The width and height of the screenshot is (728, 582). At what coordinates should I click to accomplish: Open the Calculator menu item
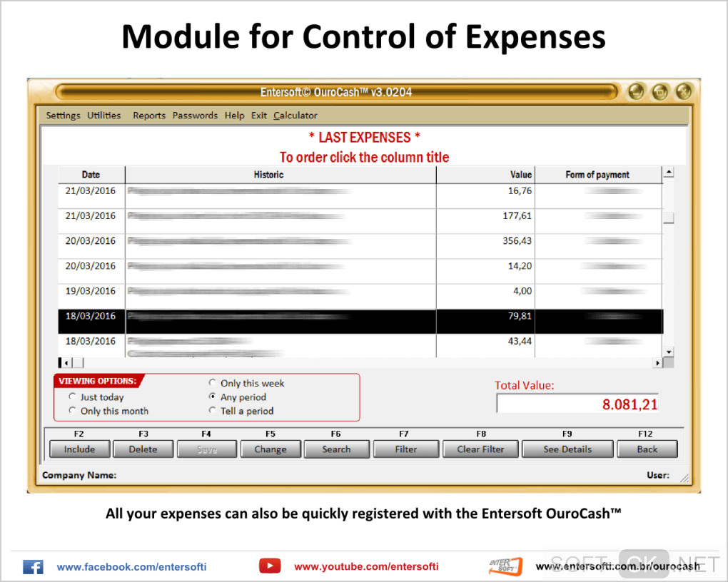[295, 115]
